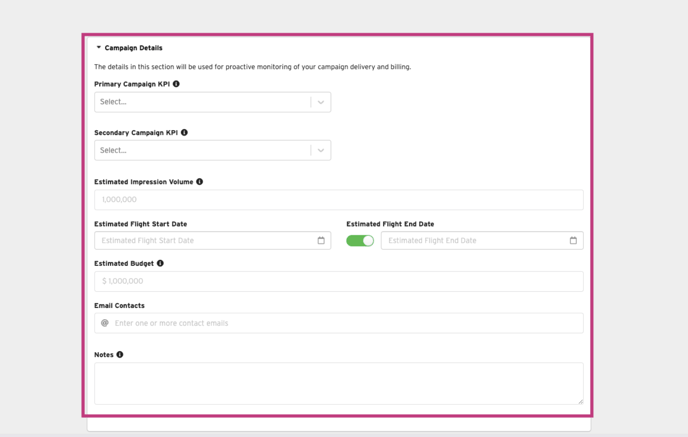This screenshot has height=437, width=688.
Task: Toggle off the Estimated Flight End Date switch
Action: coord(360,241)
